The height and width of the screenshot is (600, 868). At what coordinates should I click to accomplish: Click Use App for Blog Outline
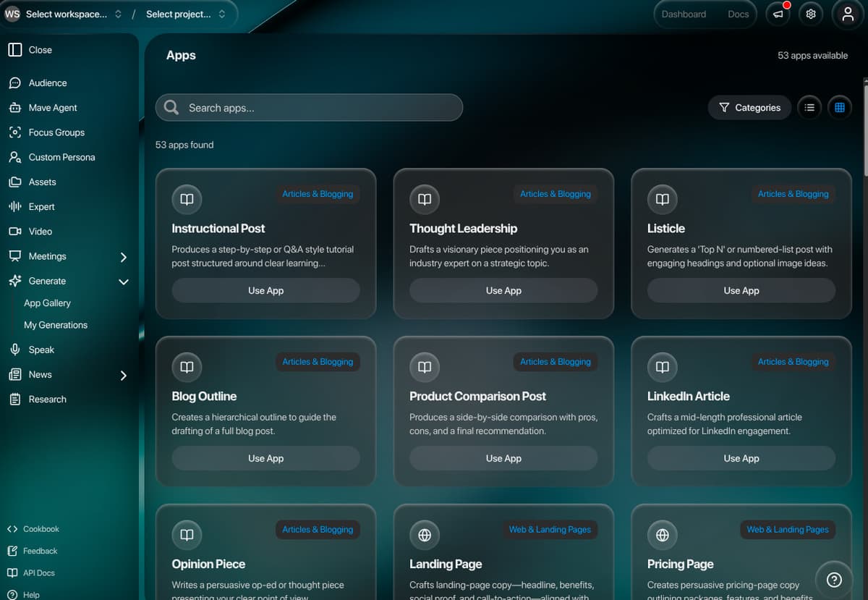click(265, 458)
